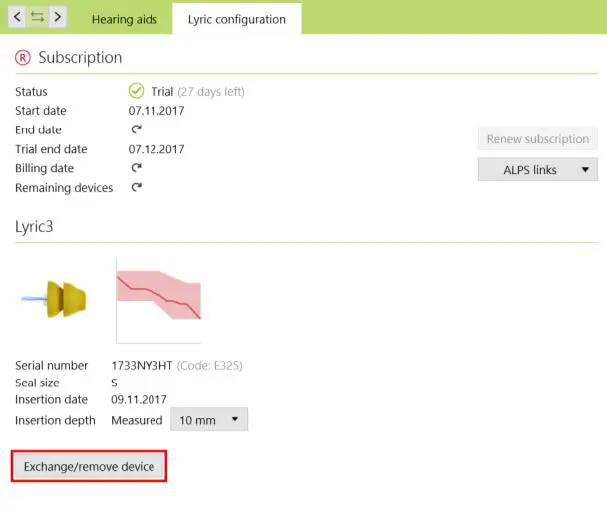Click the seal size value S
This screenshot has width=607, height=510.
(114, 383)
